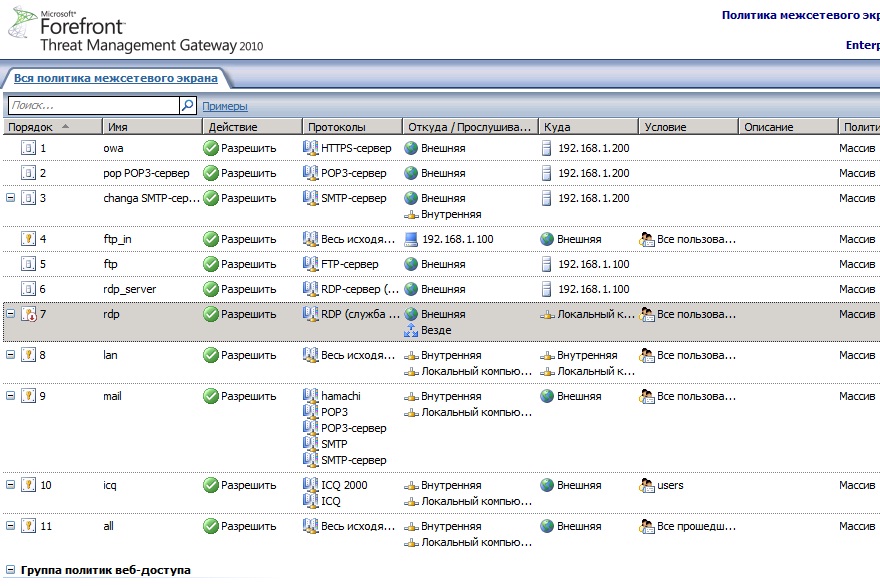Click the Forefront TMG logo icon
The image size is (880, 586).
pos(22,22)
